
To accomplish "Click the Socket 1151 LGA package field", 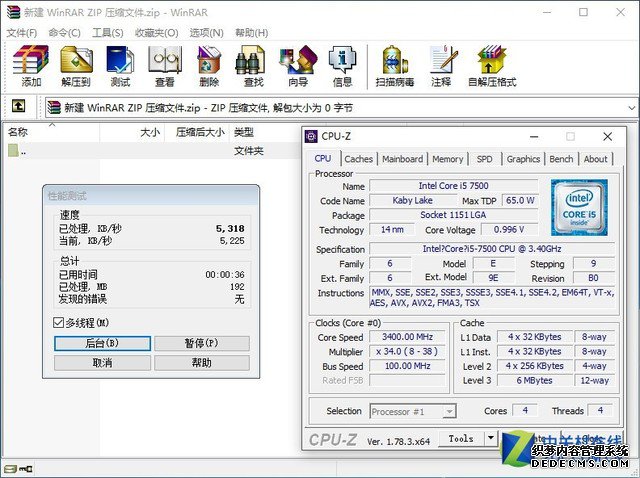I will 453,215.
